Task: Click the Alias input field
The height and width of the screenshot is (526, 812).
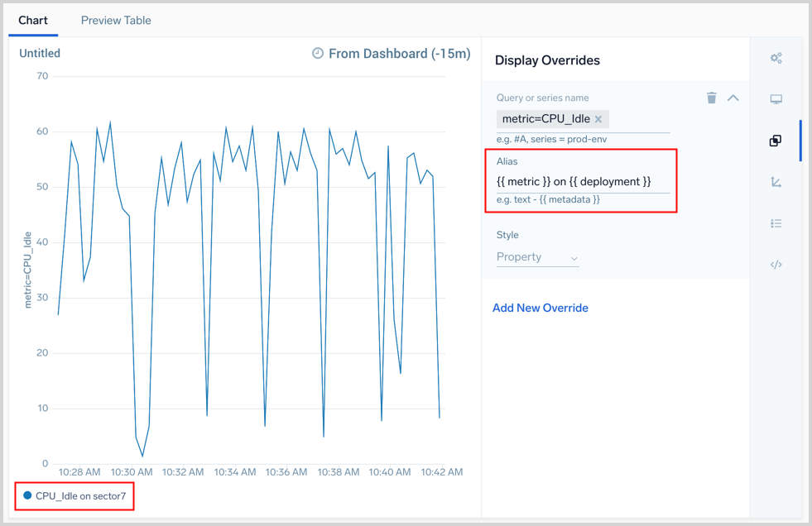Action: [x=579, y=181]
